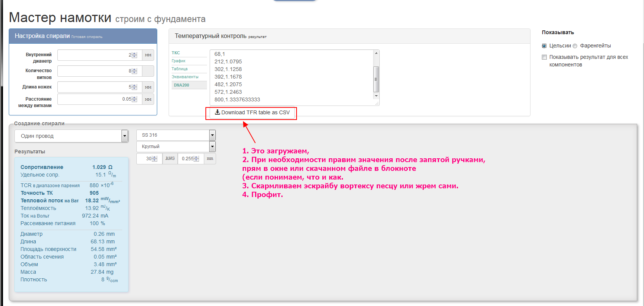Click the 800,1.3337633333 line in text area
644x306 pixels.
[237, 99]
